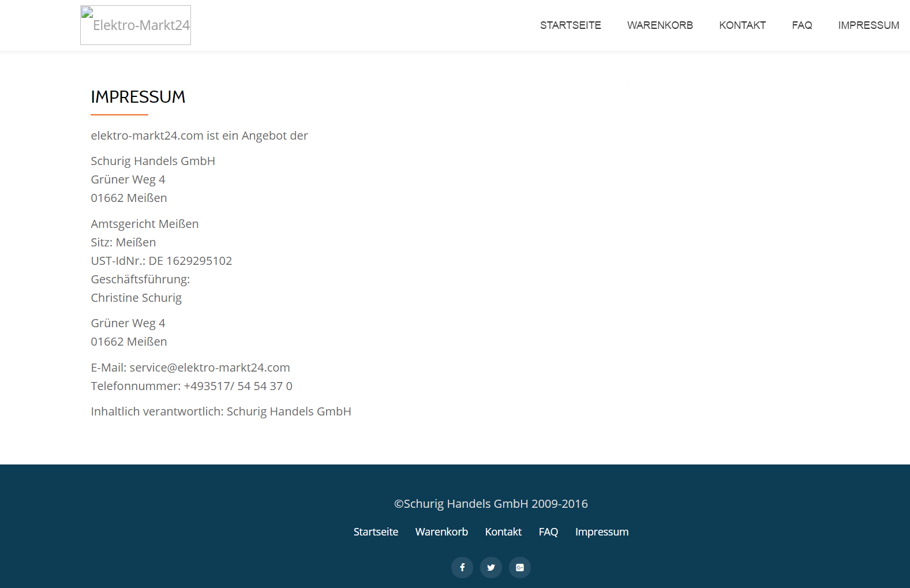Image resolution: width=910 pixels, height=588 pixels.
Task: Click the Inhaltlich verantwortlich line
Action: tap(221, 411)
